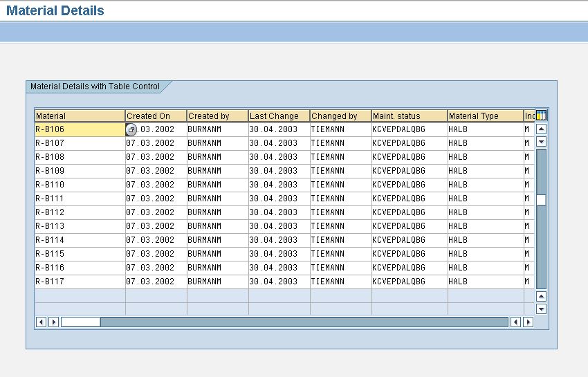Click the Last Change date in row R-B115

click(x=279, y=254)
